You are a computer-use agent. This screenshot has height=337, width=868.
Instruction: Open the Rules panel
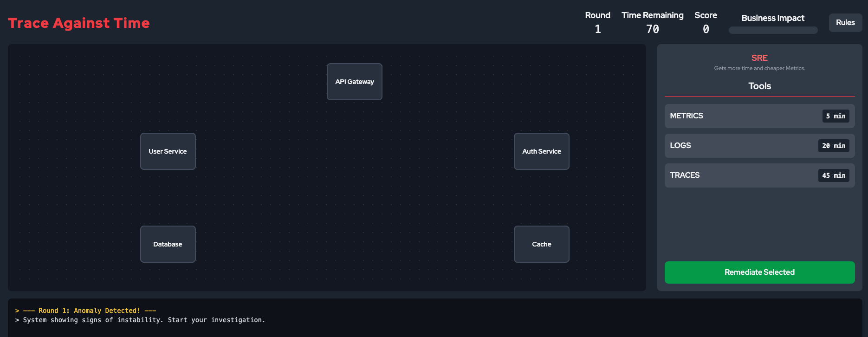pyautogui.click(x=845, y=23)
